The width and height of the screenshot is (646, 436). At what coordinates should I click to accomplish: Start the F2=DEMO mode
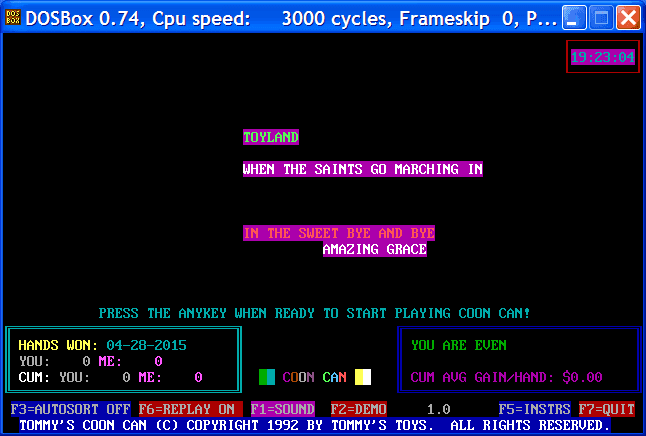tap(359, 409)
